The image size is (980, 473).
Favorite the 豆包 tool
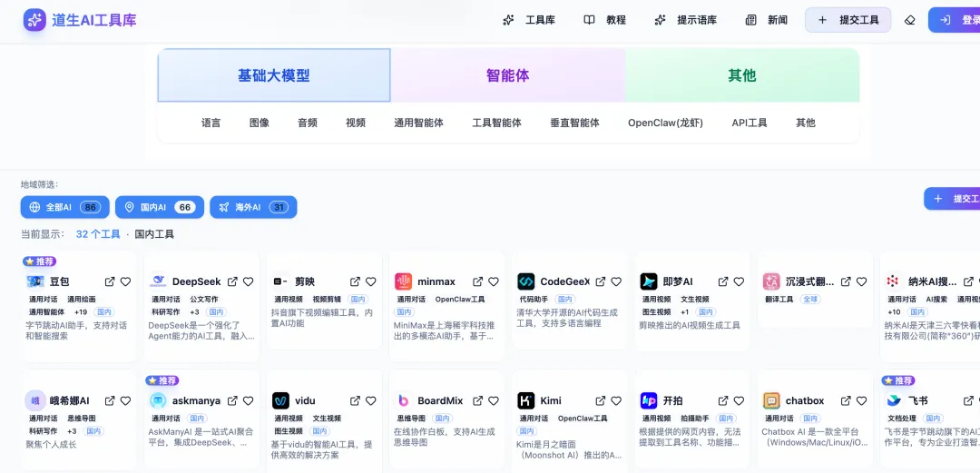point(125,281)
